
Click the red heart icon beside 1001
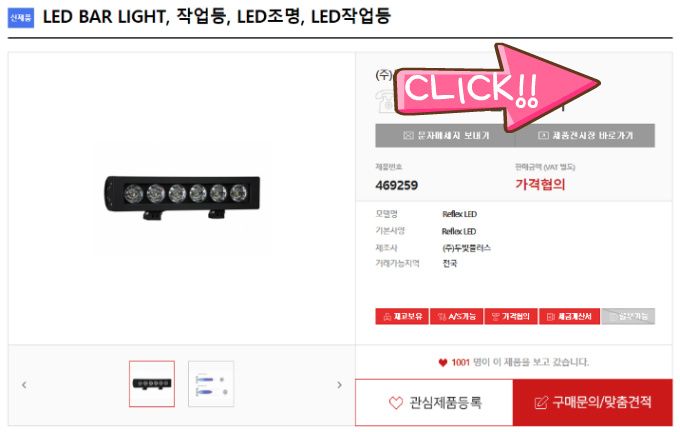442,363
